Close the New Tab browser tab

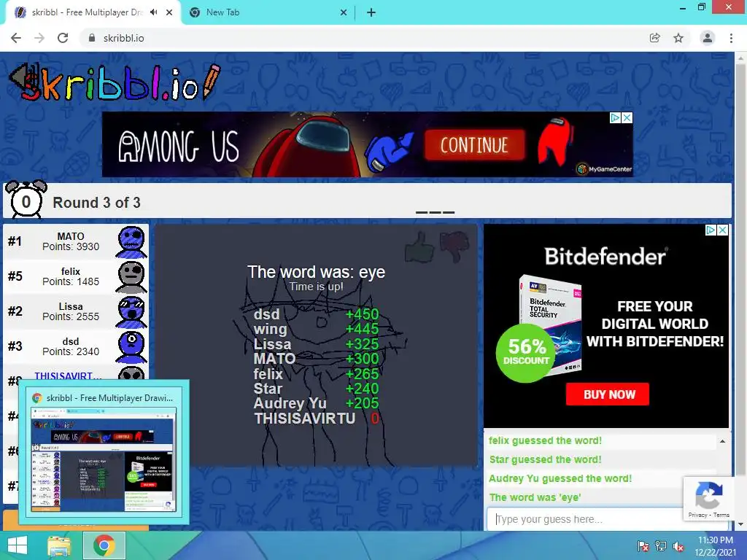(344, 12)
